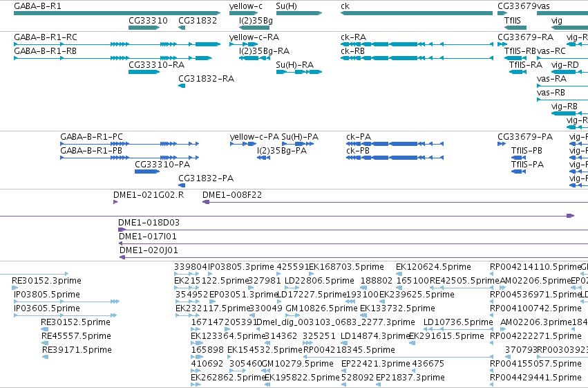Image resolution: width=588 pixels, height=388 pixels.
Task: Click the RP004218345.5prime EST label
Action: [349, 350]
